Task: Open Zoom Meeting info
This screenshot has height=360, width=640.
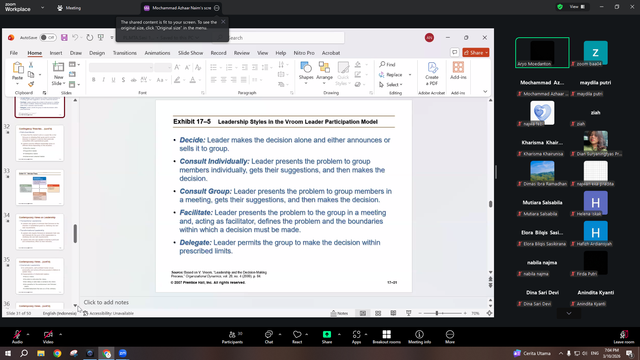Action: click(419, 337)
